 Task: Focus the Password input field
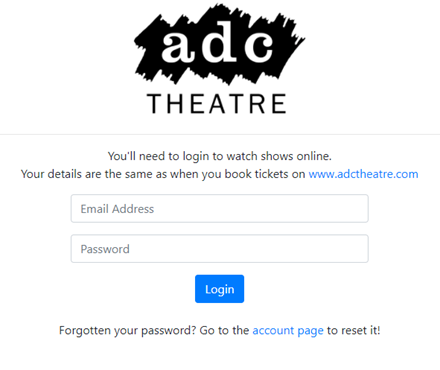(x=220, y=249)
